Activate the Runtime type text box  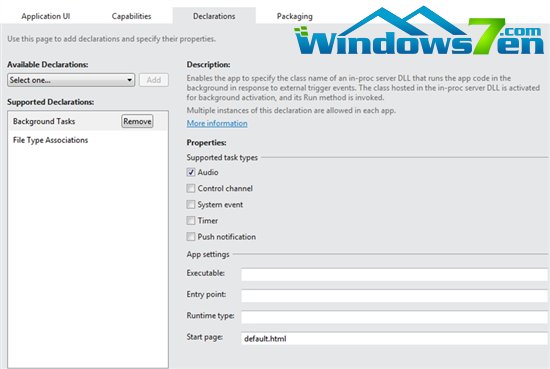[394, 317]
